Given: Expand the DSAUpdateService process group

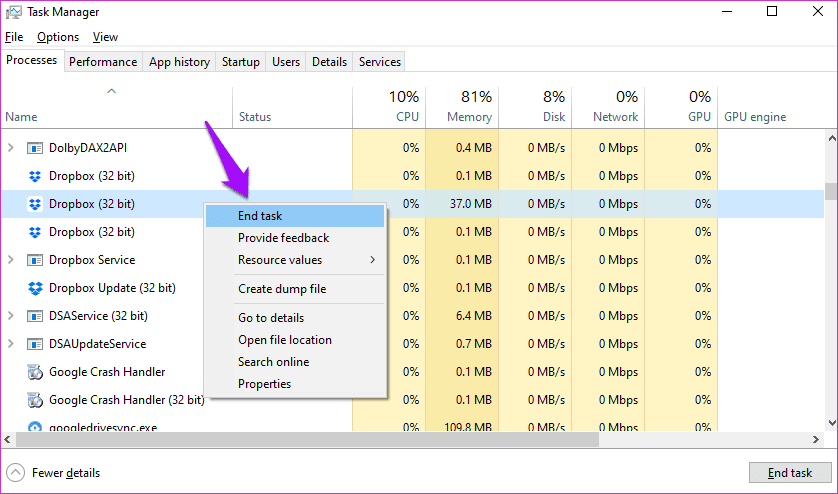Looking at the screenshot, I should (x=11, y=343).
